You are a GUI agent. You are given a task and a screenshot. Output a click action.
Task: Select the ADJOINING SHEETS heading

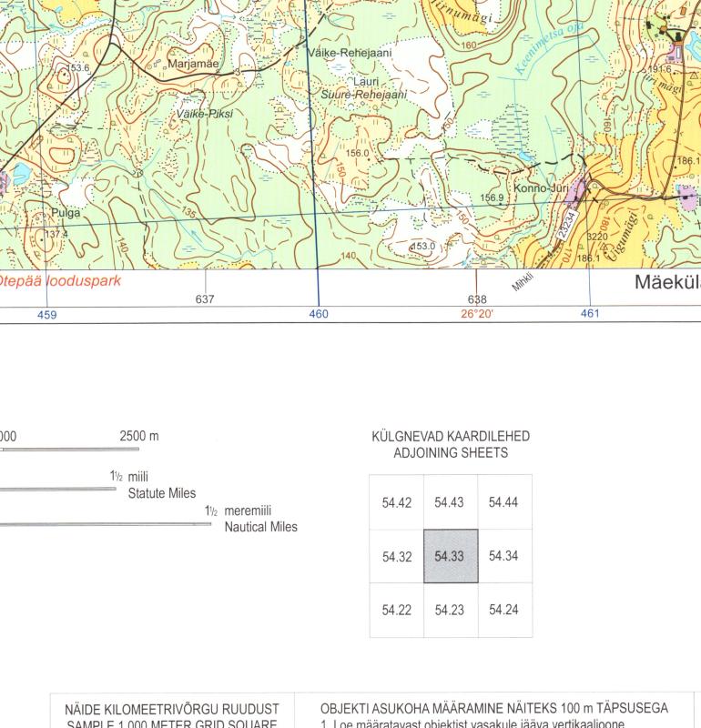451,452
